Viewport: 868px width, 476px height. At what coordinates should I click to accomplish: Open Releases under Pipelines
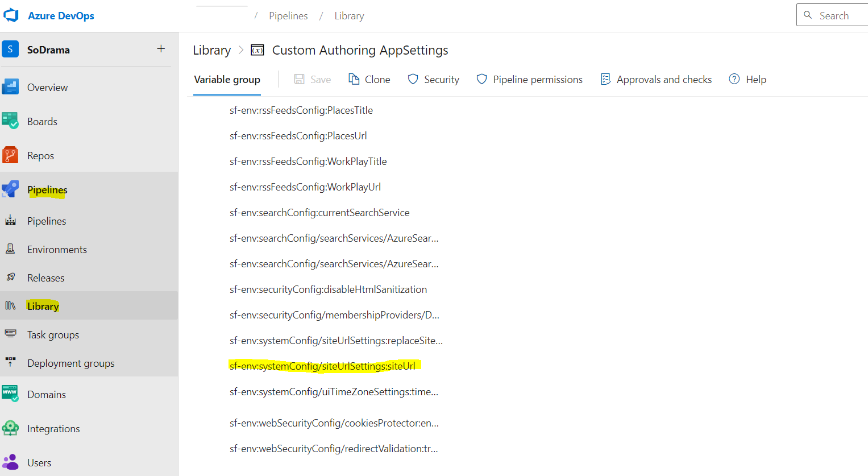[x=45, y=278]
